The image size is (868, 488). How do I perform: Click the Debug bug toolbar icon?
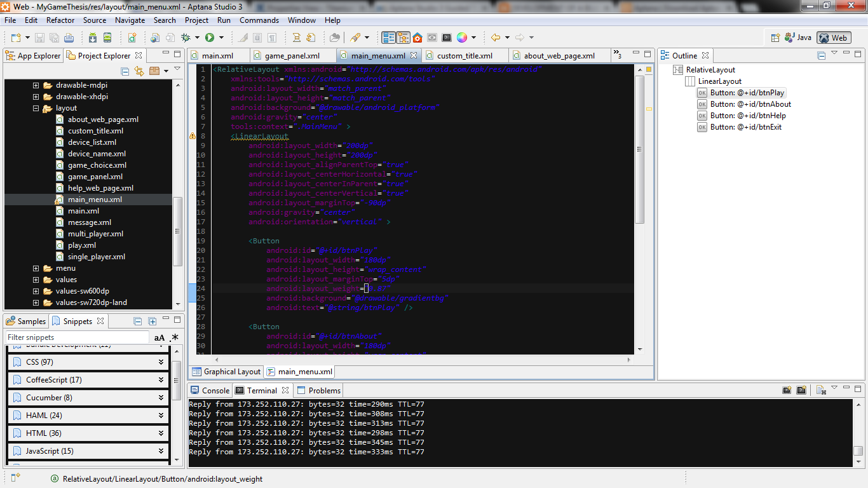(x=186, y=37)
